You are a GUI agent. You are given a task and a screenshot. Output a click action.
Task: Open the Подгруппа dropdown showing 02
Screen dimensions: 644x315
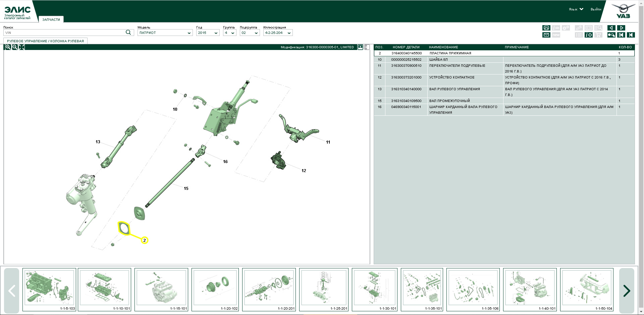point(250,33)
